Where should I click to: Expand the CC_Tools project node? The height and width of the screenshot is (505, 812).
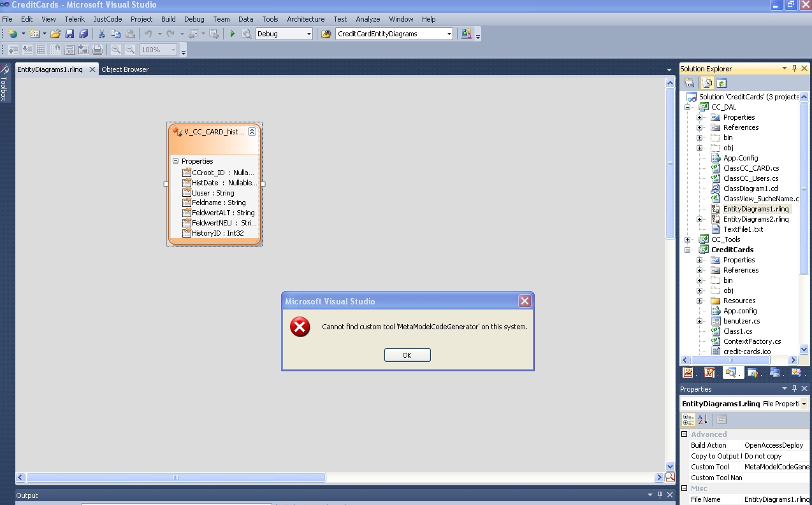coord(687,239)
